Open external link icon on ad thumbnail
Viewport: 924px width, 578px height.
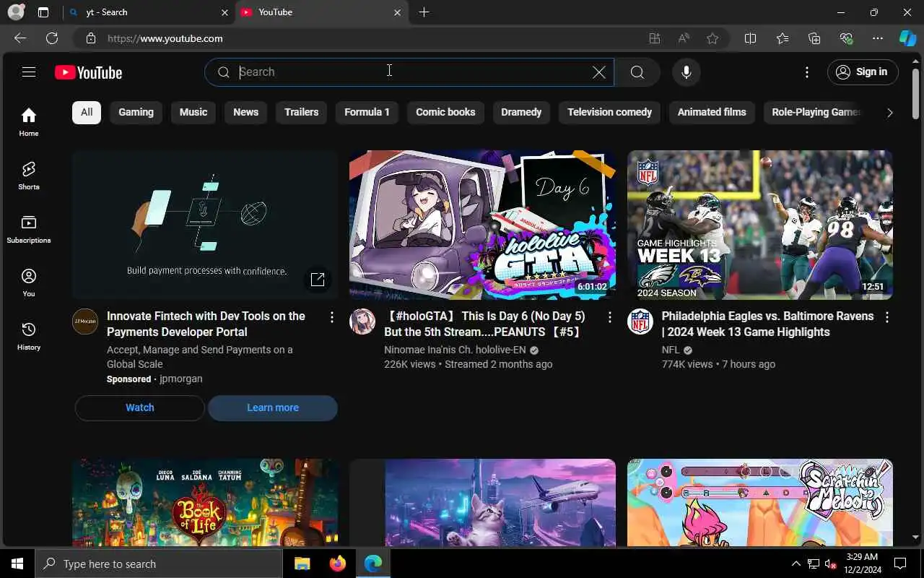[x=318, y=280]
